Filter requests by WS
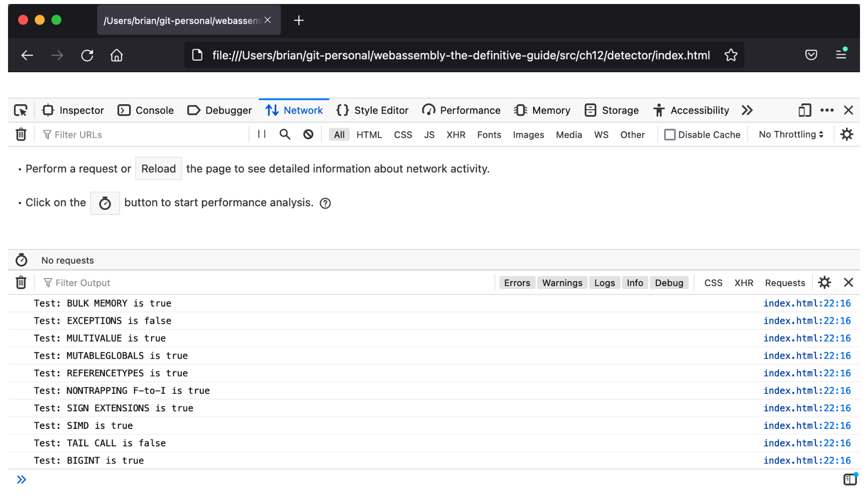The height and width of the screenshot is (497, 868). [x=601, y=135]
